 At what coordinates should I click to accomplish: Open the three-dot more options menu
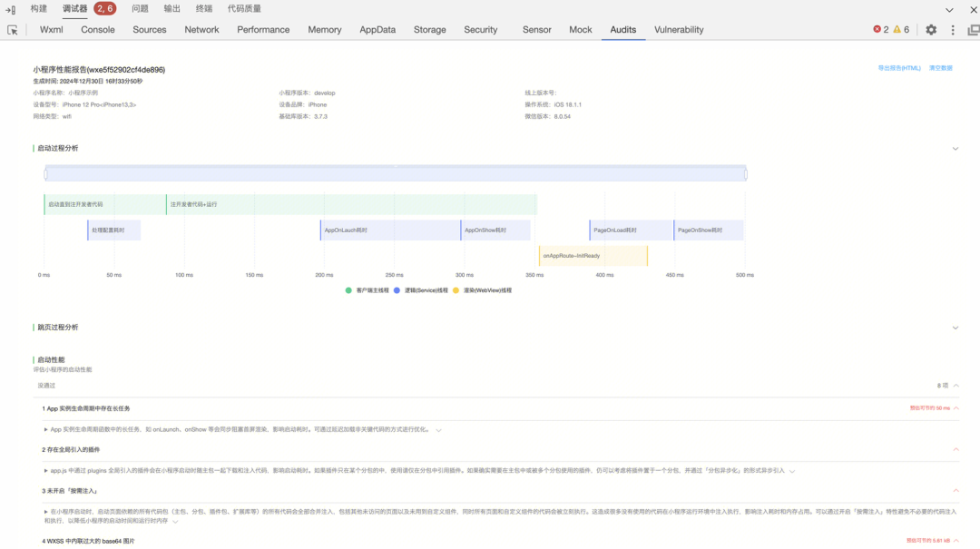click(x=953, y=30)
